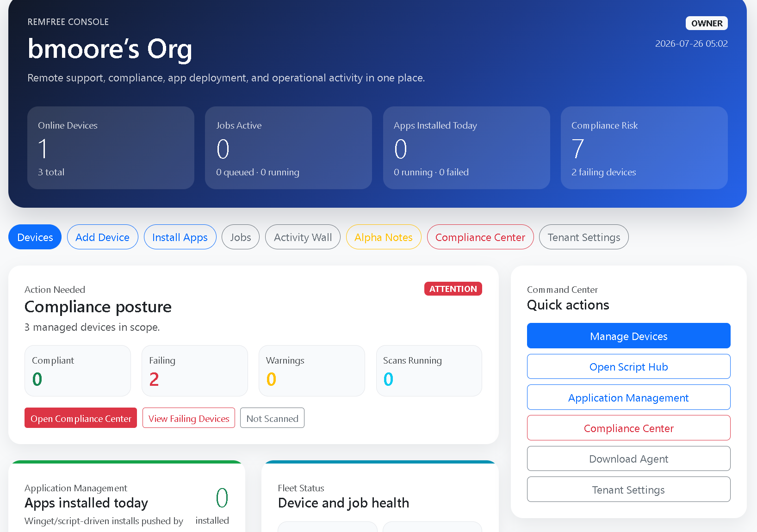
Task: Click the Download Agent button
Action: tap(628, 458)
